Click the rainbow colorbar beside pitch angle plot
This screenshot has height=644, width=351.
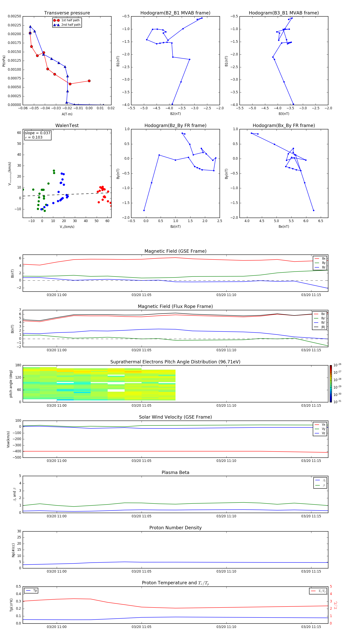tap(331, 384)
